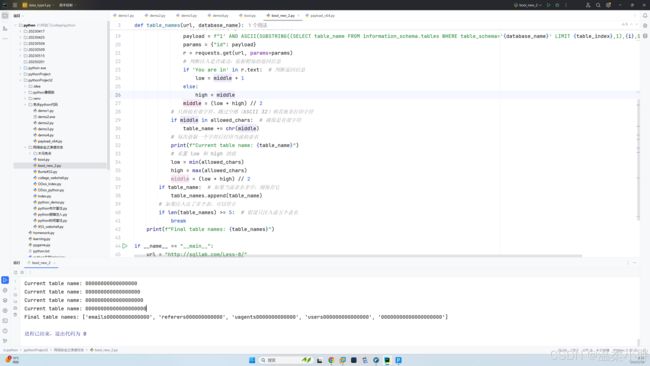Open the Terminal tool window icon

coord(5,320)
